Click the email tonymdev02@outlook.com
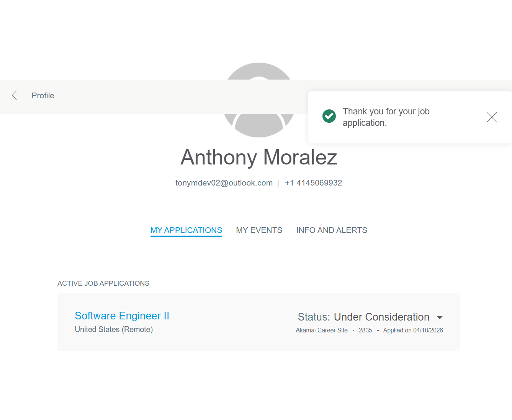Image resolution: width=512 pixels, height=420 pixels. tap(224, 183)
